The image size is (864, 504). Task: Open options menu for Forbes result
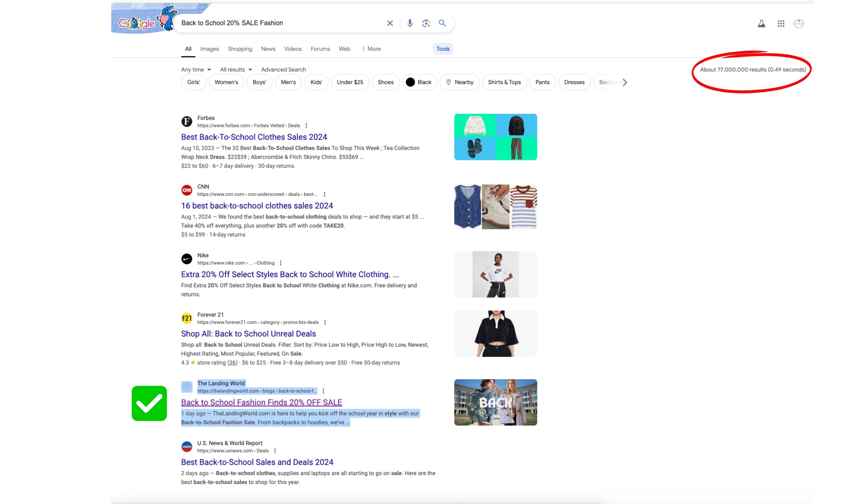point(306,126)
